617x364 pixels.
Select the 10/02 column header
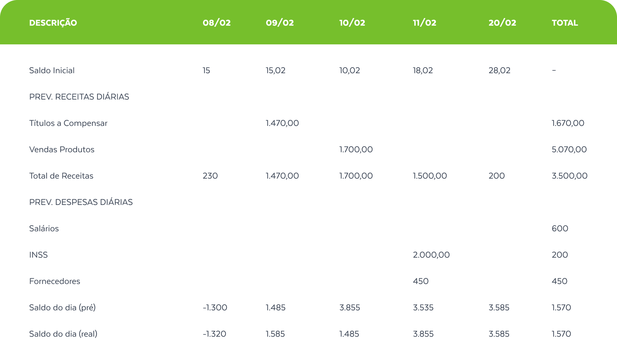tap(352, 23)
